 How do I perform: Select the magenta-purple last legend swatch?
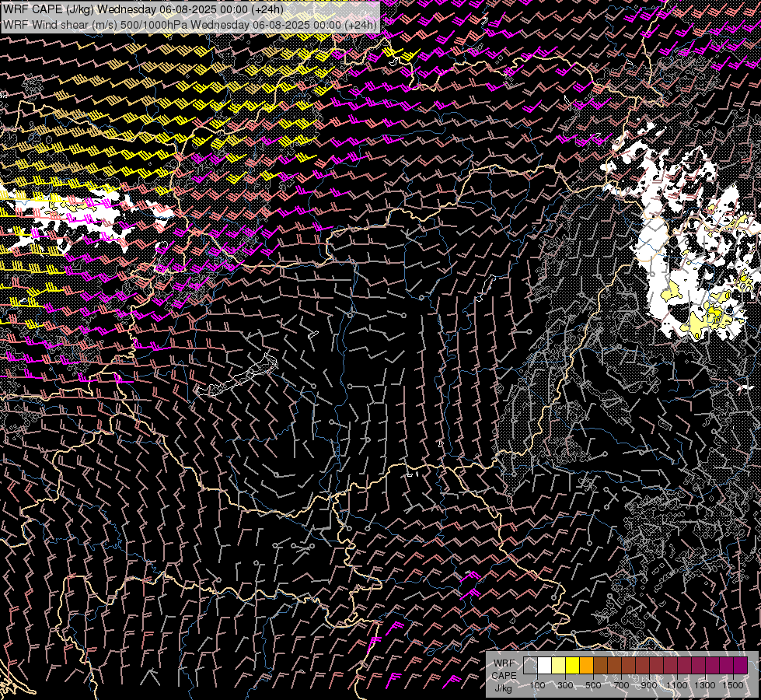(x=740, y=665)
